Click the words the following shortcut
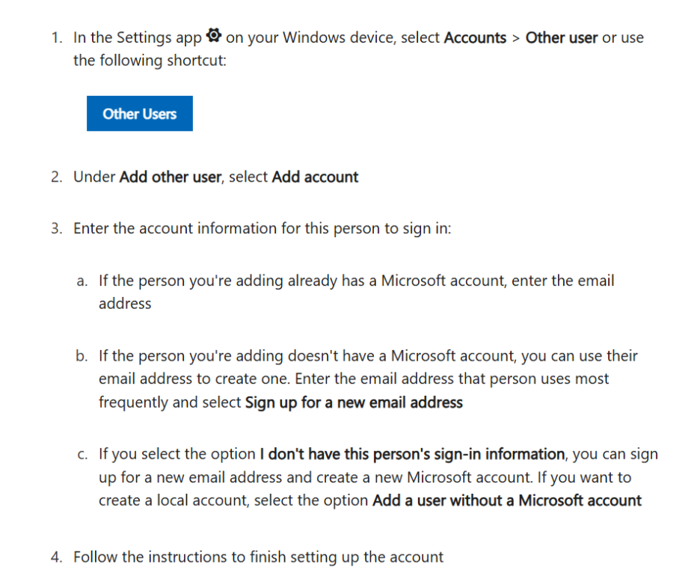Screen dimensions: 700x588 click(150, 61)
